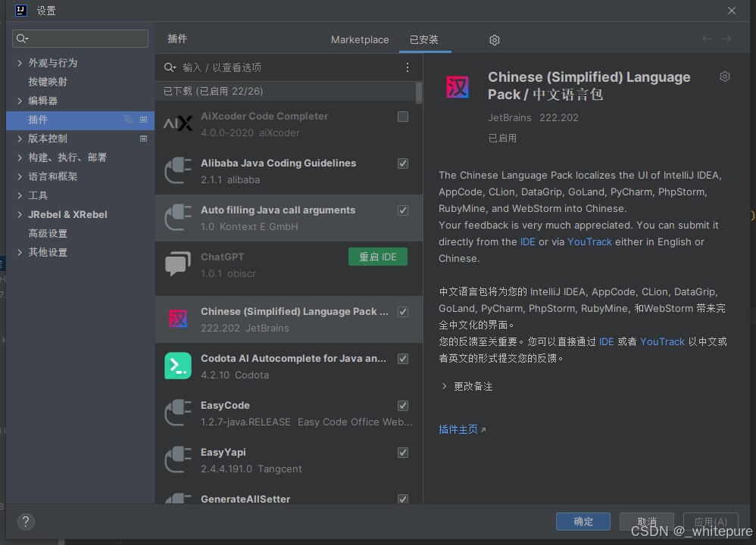
Task: Click the plugin search magnifier icon
Action: (170, 67)
